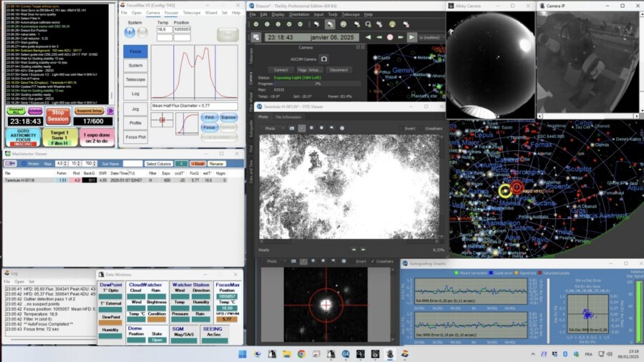Image resolution: width=644 pixels, height=362 pixels.
Task: Select FocusMax System 1 radio button
Action: [x=130, y=32]
